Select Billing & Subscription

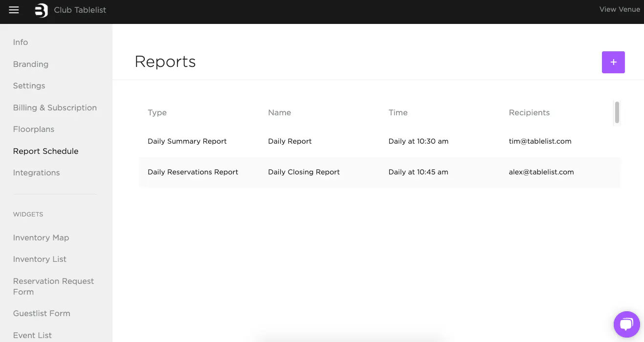55,107
